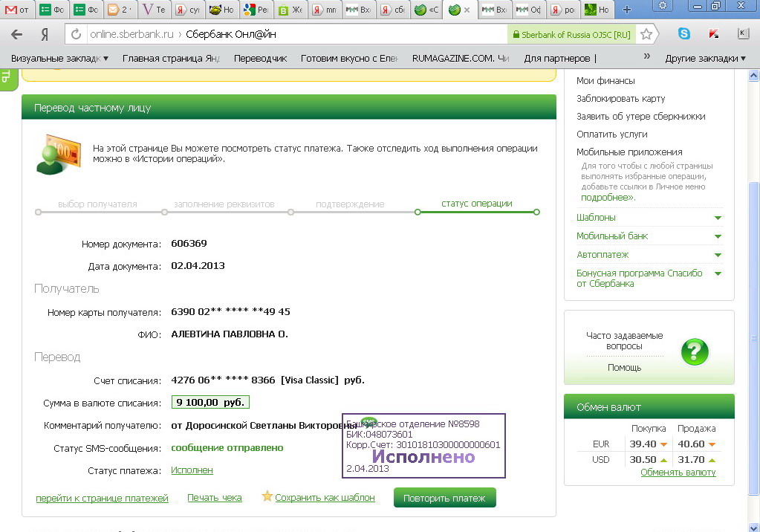Expand the 'Шаблоны' section arrow
The image size is (760, 532).
tap(718, 218)
